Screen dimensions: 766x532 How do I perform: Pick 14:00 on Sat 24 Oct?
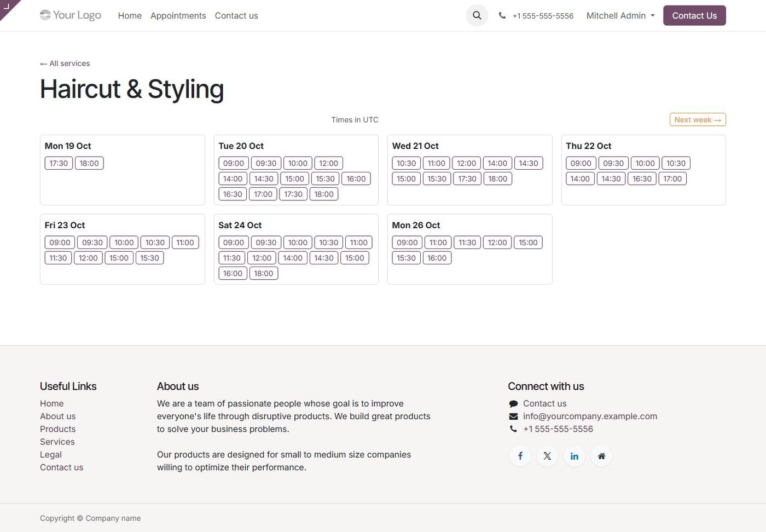(x=293, y=258)
